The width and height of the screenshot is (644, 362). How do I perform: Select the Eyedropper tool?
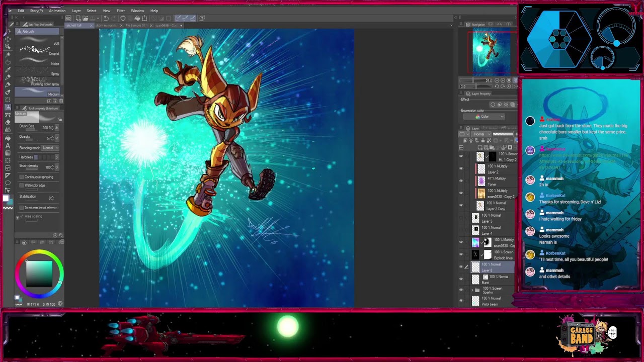click(8, 69)
